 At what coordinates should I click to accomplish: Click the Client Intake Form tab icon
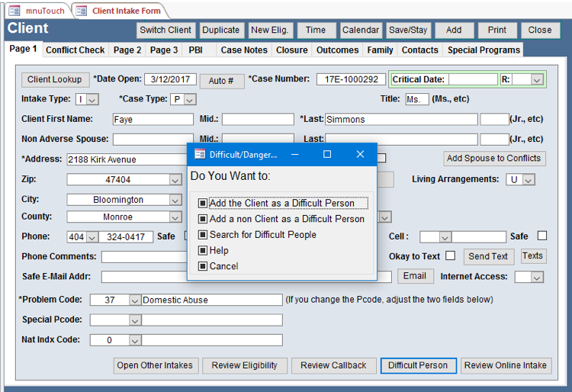[x=82, y=11]
